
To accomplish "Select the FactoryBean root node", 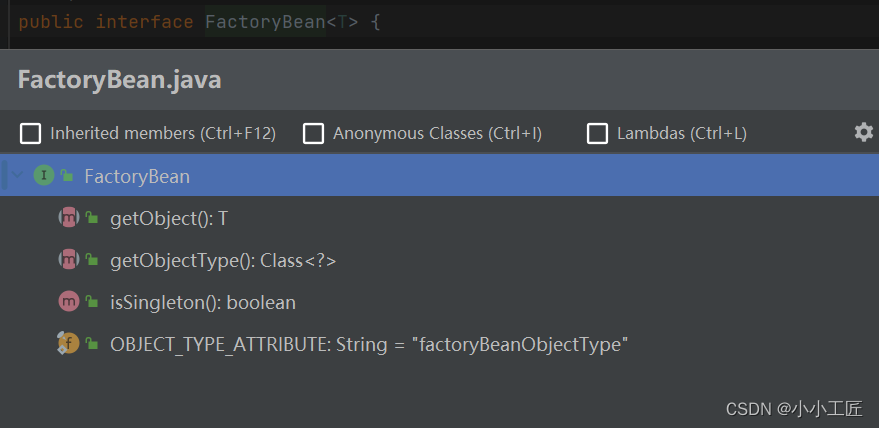I will coord(137,176).
